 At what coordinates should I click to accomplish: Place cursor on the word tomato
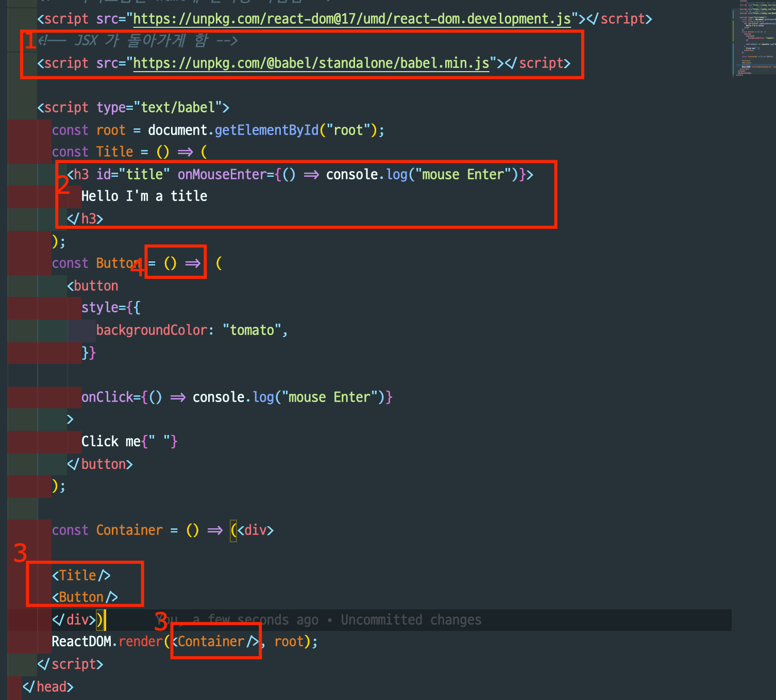coord(252,330)
